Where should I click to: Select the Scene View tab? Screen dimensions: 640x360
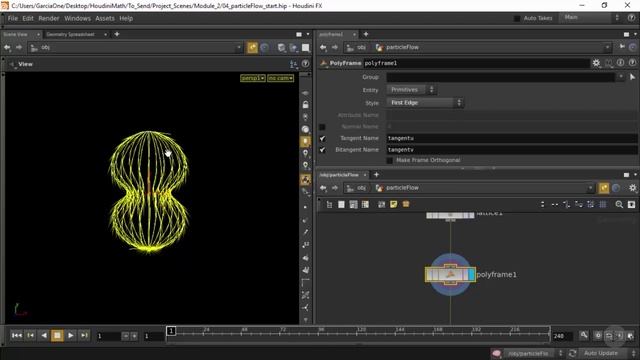point(16,34)
